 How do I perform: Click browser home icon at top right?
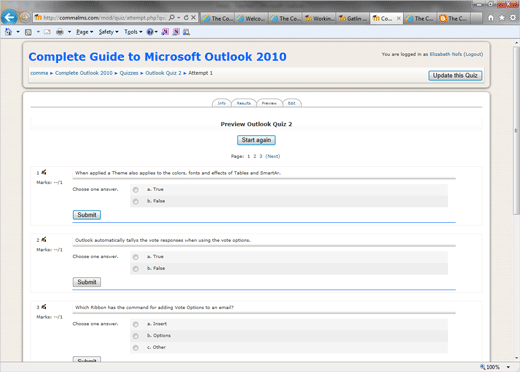(491, 18)
